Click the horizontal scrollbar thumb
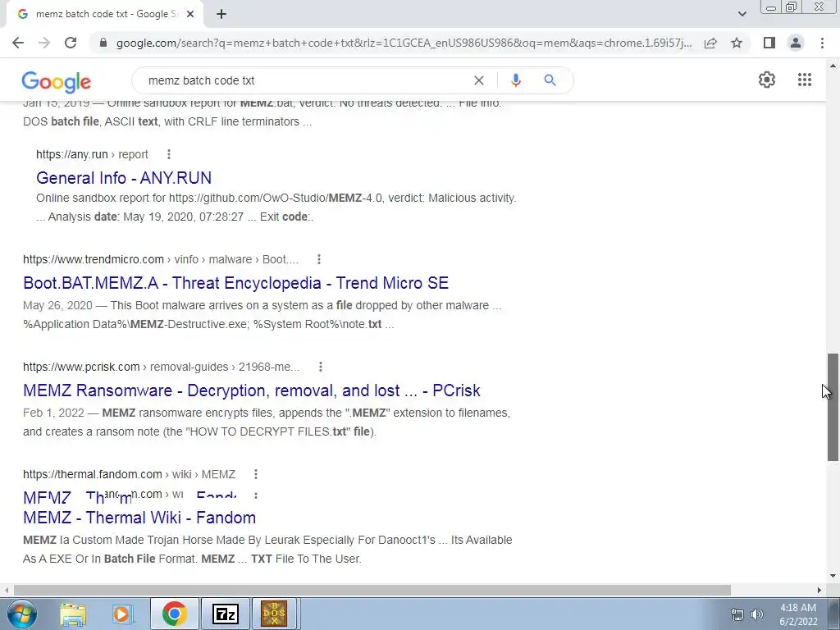The height and width of the screenshot is (630, 840). point(372,590)
